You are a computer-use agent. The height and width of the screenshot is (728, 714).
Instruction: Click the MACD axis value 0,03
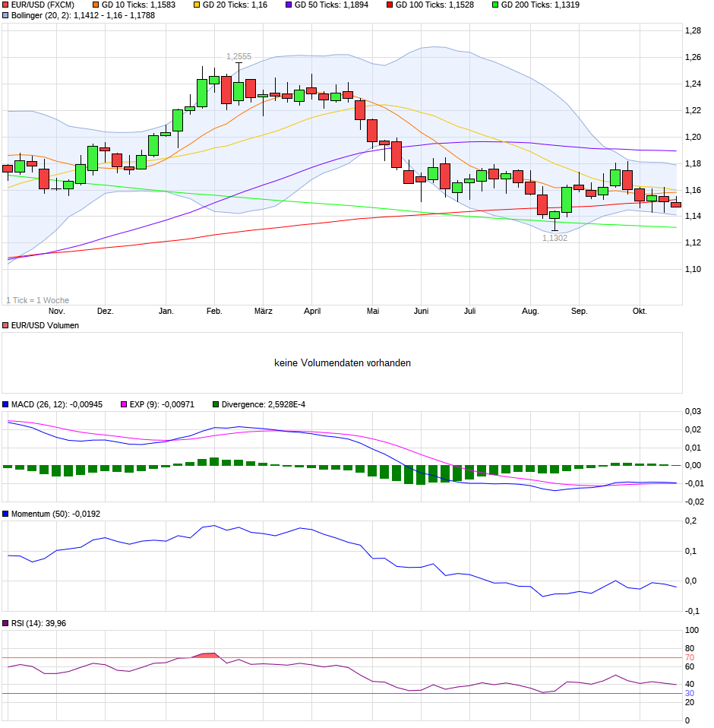pyautogui.click(x=693, y=412)
